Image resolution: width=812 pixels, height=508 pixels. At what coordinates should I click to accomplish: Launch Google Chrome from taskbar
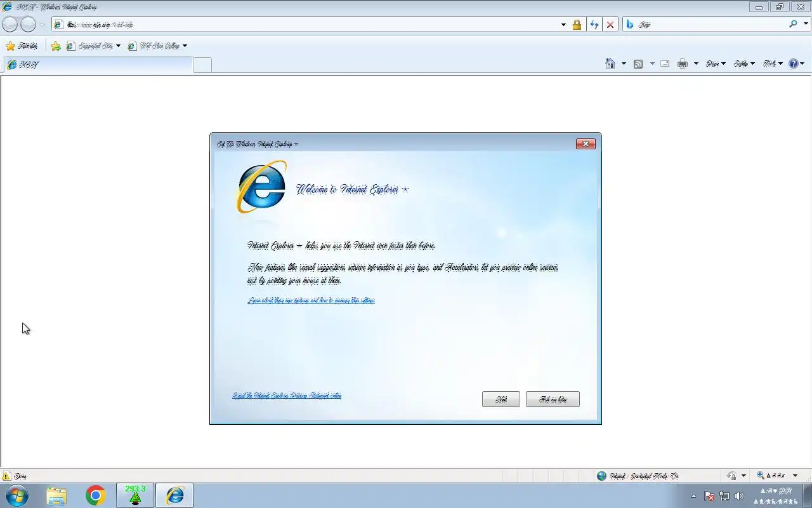click(96, 495)
